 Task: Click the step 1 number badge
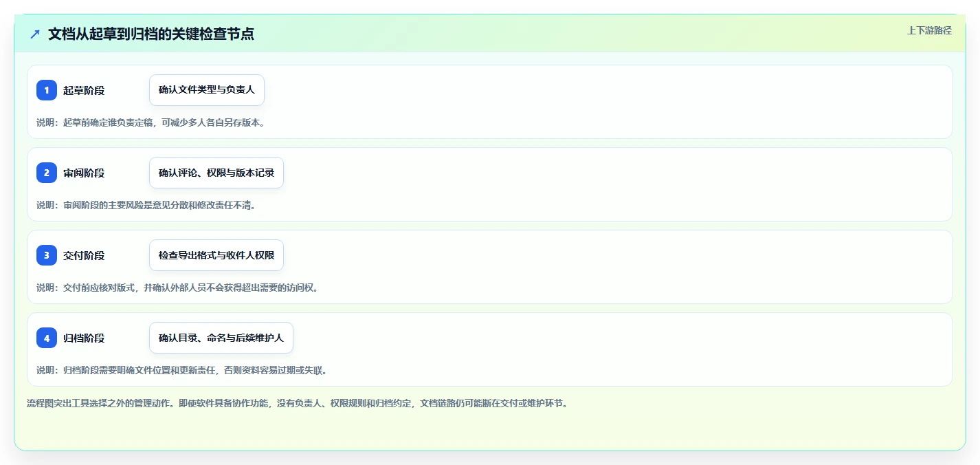coord(47,90)
